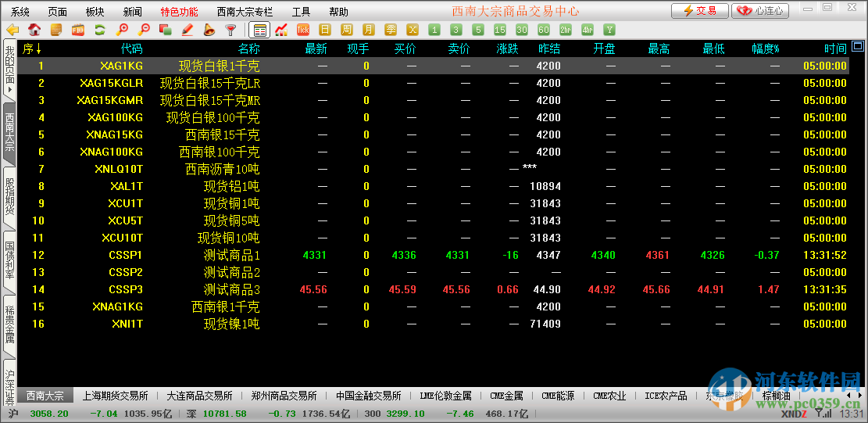Image resolution: width=868 pixels, height=423 pixels.
Task: Open the LME伦敦金属 bottom tab
Action: point(445,396)
